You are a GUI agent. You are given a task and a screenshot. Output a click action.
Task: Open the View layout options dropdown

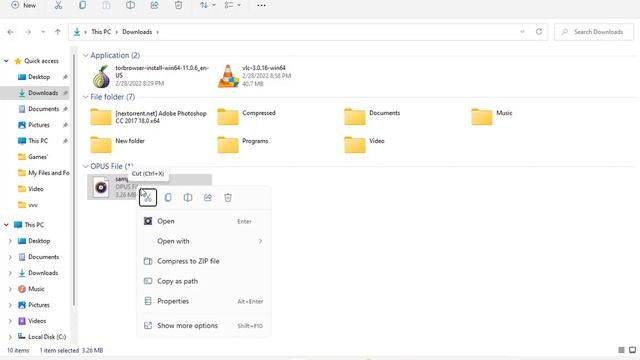click(233, 5)
